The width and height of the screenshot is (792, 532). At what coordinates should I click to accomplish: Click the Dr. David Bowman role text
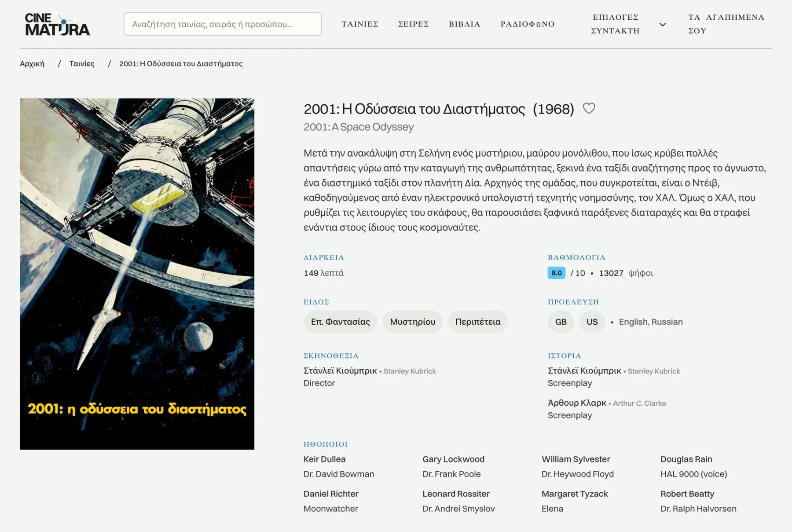[339, 474]
